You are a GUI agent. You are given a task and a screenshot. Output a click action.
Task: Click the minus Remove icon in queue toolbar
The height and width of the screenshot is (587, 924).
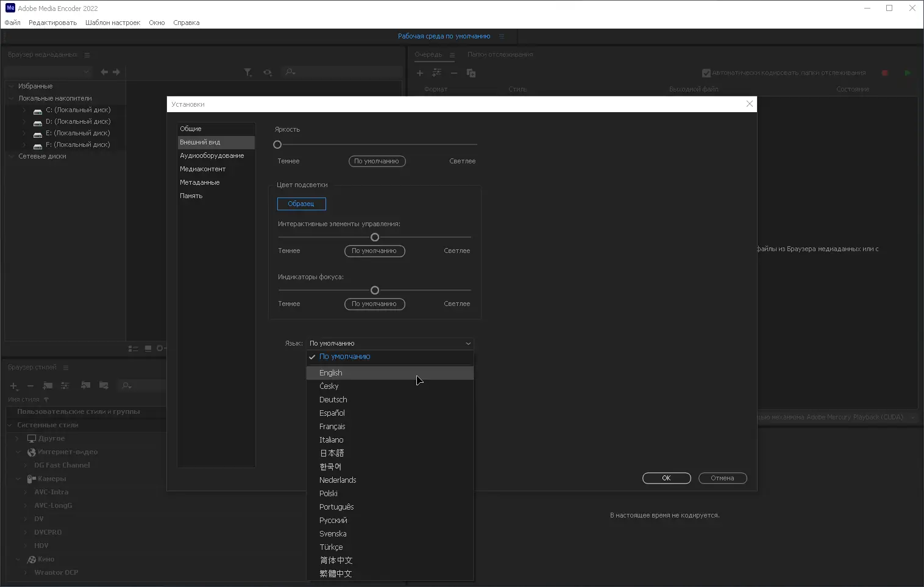click(x=454, y=73)
